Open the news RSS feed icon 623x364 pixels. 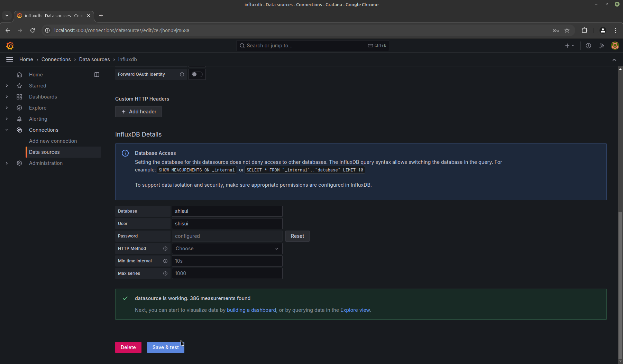point(602,46)
